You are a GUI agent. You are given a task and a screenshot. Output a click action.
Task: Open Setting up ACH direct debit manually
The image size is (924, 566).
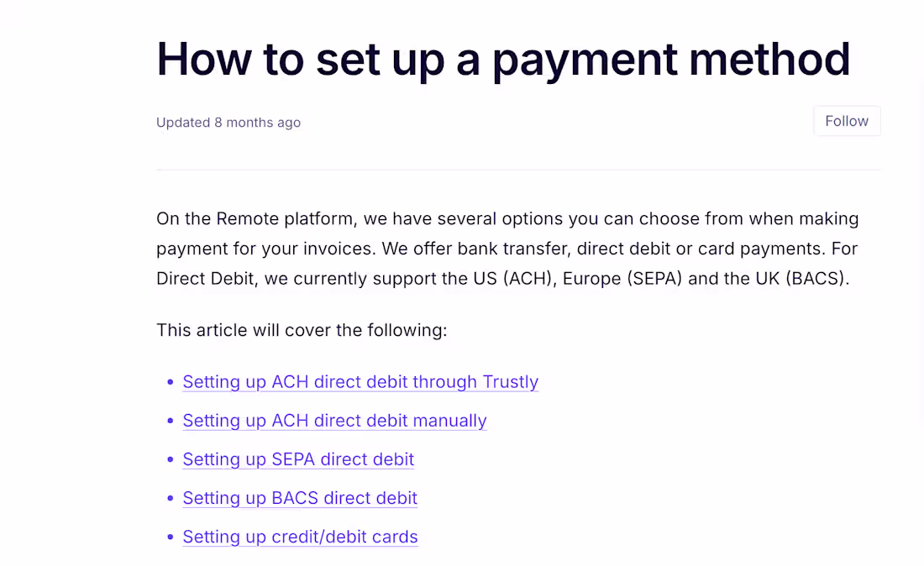334,421
